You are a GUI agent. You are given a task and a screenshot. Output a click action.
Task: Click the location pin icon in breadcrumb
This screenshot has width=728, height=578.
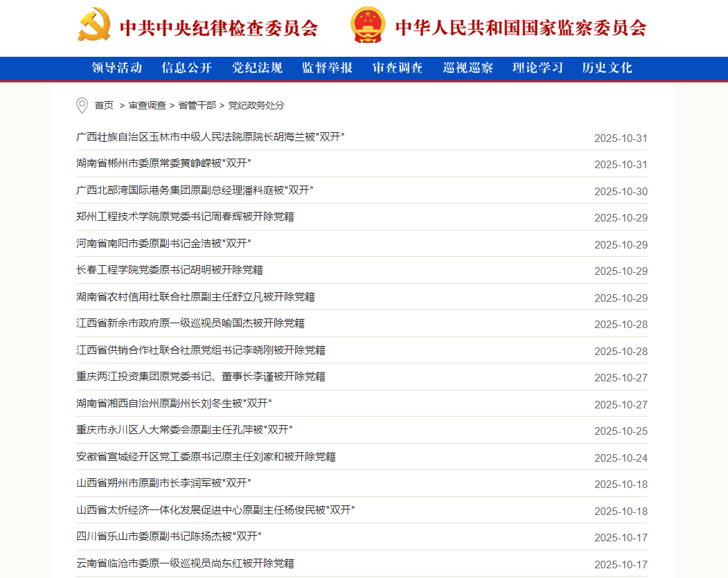point(82,105)
